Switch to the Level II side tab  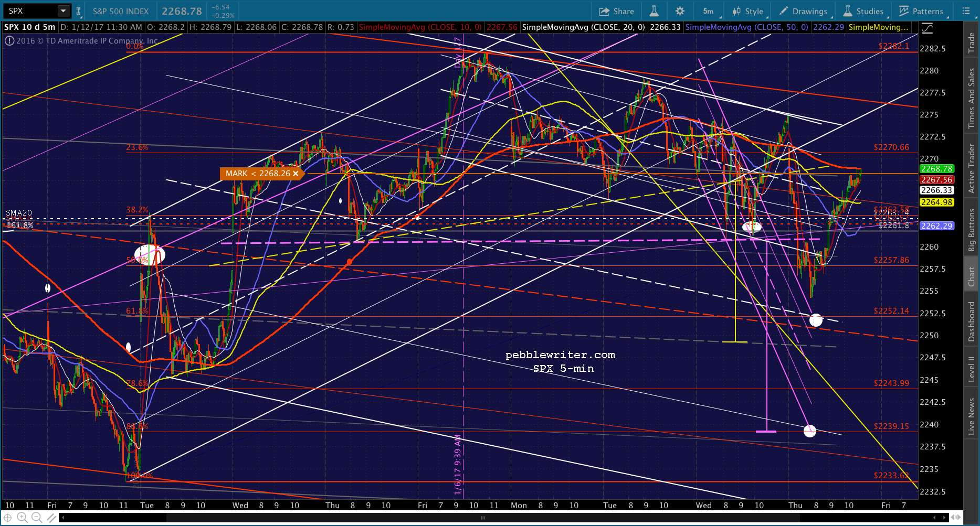(972, 369)
